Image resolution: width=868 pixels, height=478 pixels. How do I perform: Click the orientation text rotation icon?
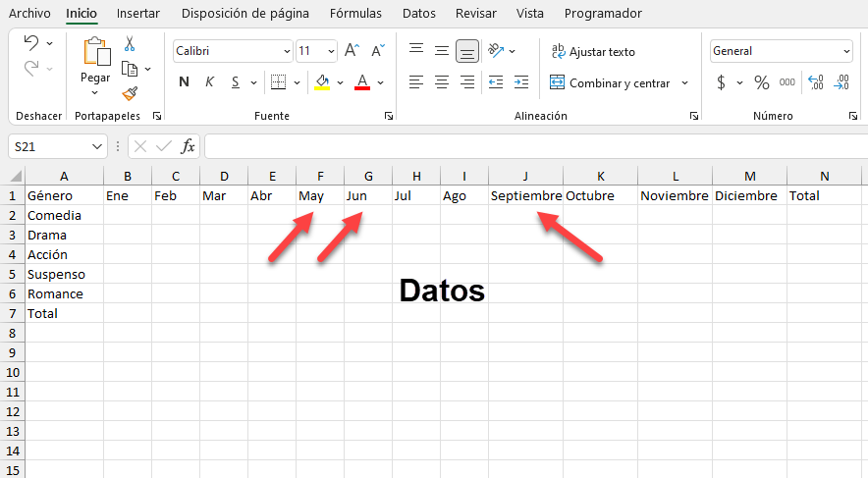[496, 51]
